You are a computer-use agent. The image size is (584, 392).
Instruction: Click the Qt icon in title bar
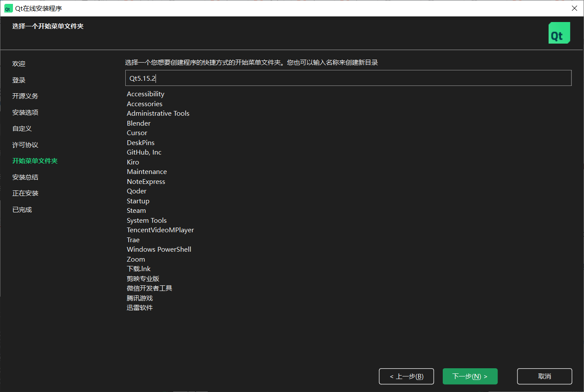pos(8,8)
